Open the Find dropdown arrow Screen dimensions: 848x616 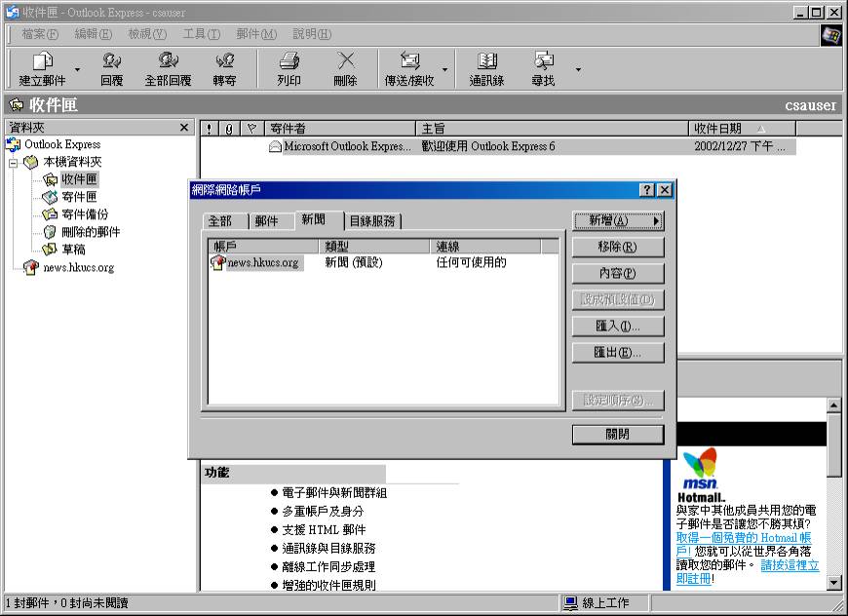click(578, 70)
